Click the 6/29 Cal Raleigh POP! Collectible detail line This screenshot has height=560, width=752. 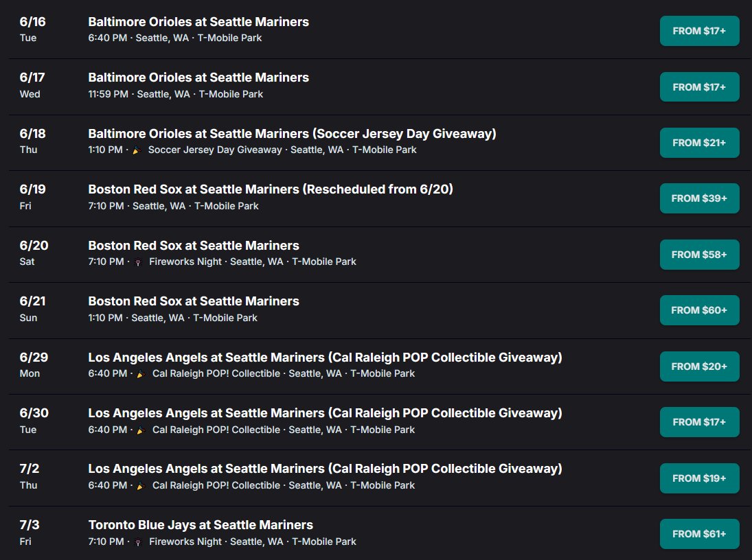point(251,373)
